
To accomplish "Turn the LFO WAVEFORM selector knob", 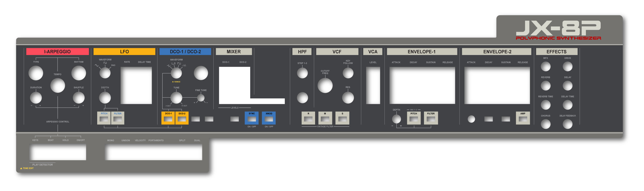I will click(x=105, y=73).
